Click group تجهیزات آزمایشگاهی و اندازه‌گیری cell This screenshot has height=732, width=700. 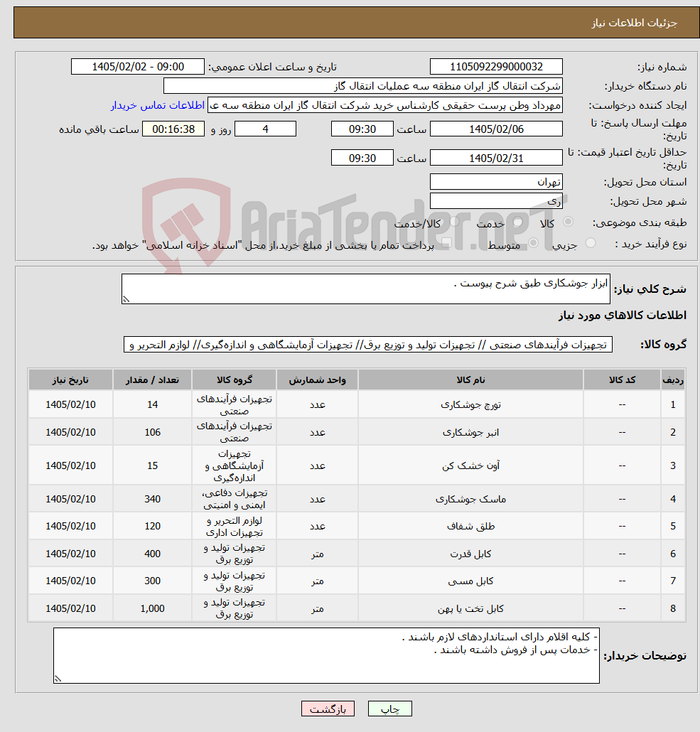coord(235,465)
